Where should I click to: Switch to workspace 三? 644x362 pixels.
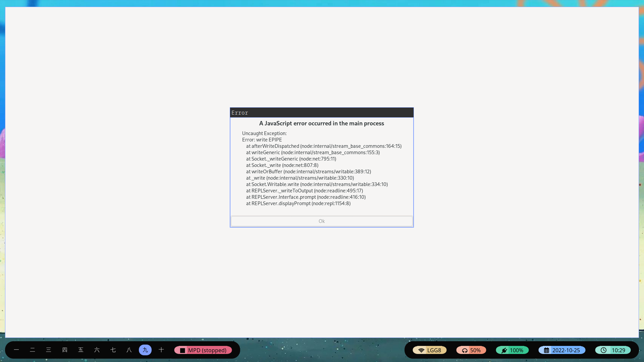(x=49, y=350)
